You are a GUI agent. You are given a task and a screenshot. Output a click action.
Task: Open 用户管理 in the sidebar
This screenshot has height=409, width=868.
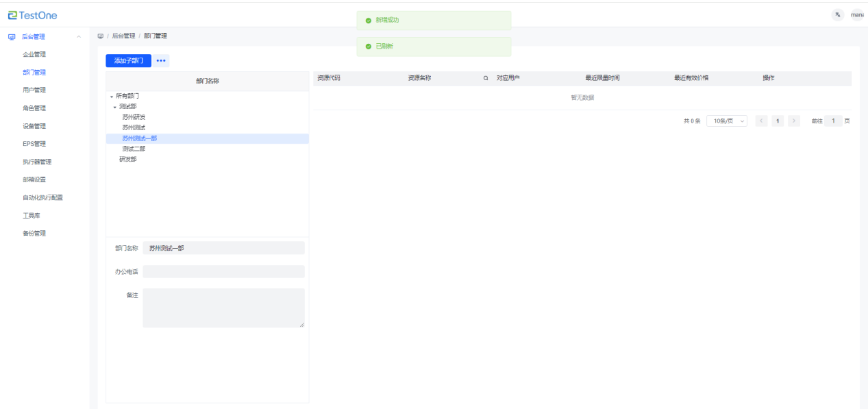(34, 90)
